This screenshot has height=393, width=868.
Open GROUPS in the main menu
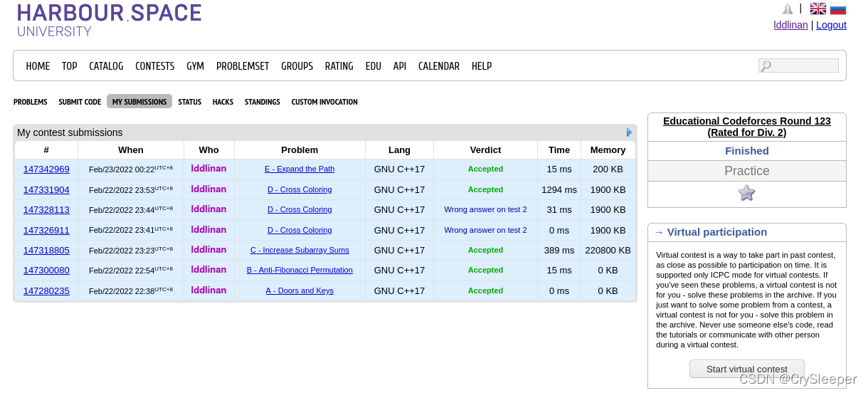pos(297,66)
